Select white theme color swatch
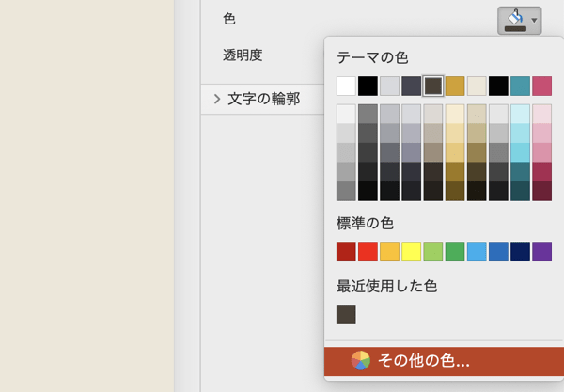 tap(346, 86)
